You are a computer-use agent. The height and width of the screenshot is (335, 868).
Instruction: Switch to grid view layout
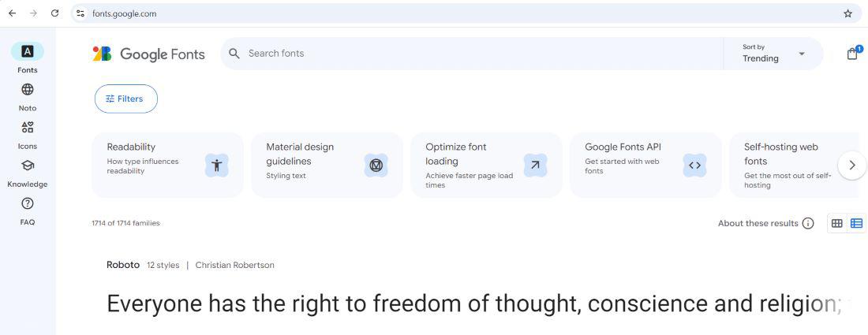coord(837,223)
